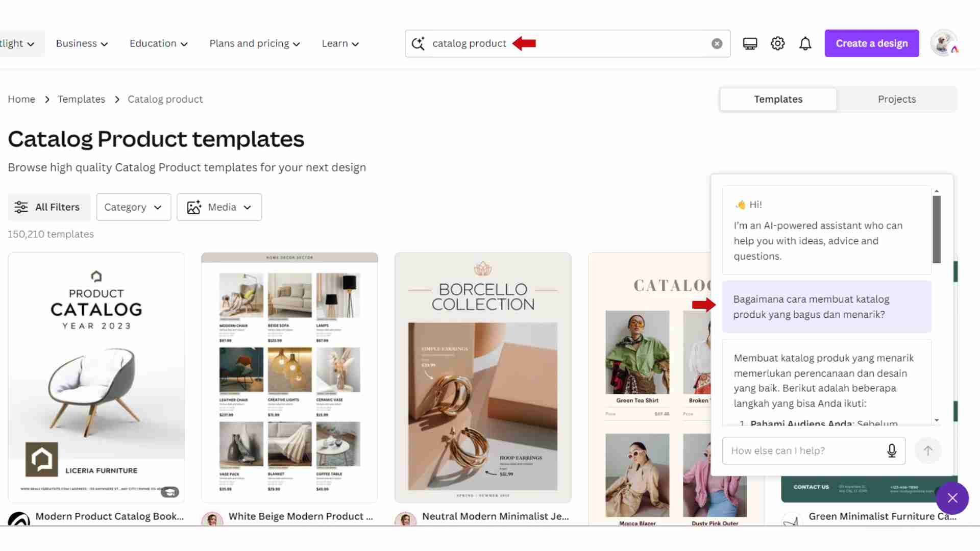Screen dimensions: 980x551
Task: Click the settings gear icon
Action: pyautogui.click(x=778, y=43)
